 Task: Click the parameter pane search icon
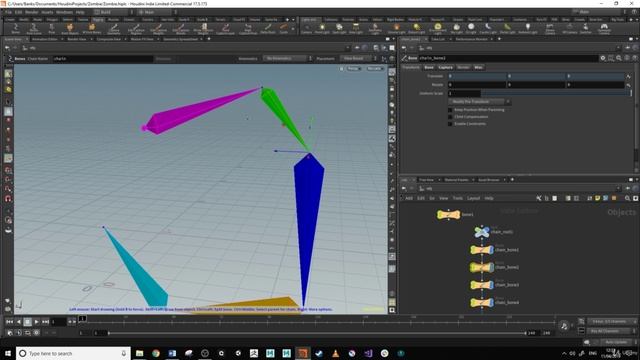coord(619,58)
